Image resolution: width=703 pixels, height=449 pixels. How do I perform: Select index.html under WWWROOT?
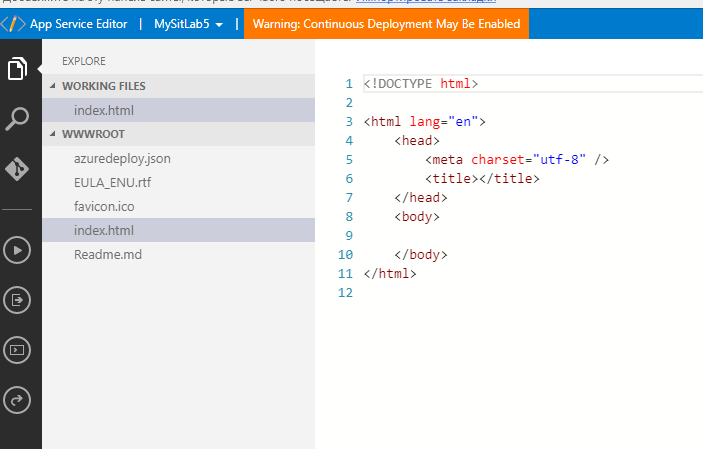[x=178, y=230]
